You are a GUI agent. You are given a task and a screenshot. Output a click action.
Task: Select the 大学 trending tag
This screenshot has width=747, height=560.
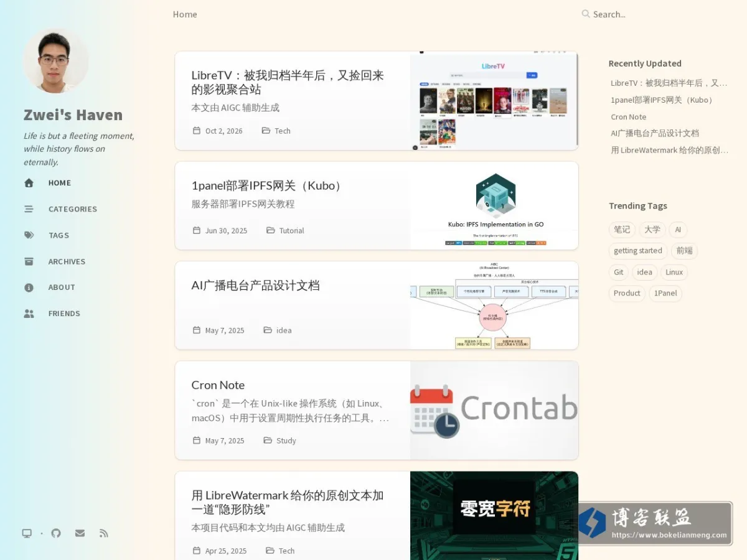pos(652,230)
